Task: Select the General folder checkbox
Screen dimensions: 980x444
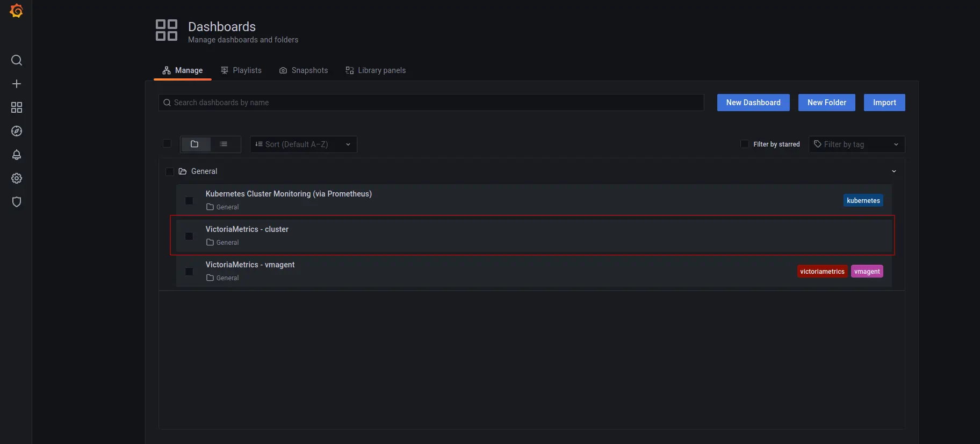Action: pos(170,172)
